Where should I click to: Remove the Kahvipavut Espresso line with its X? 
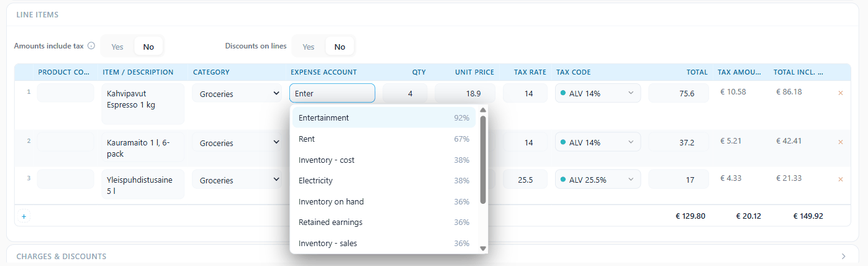[841, 93]
